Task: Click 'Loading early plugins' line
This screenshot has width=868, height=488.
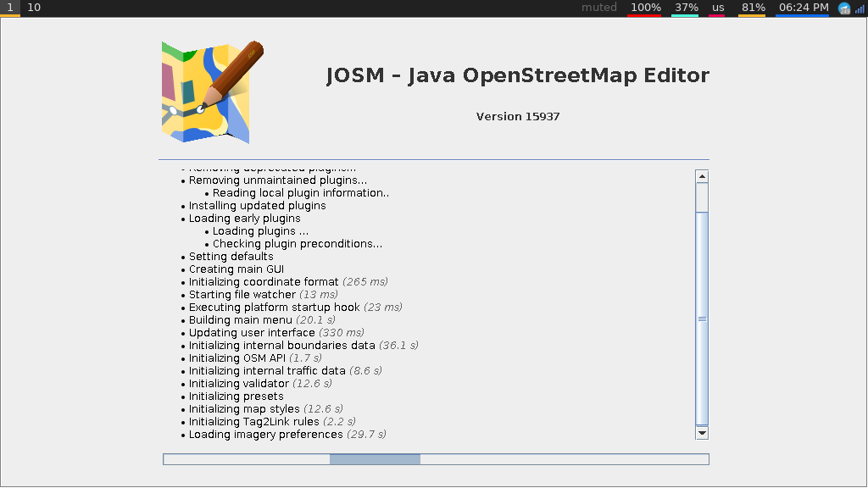Action: click(245, 218)
